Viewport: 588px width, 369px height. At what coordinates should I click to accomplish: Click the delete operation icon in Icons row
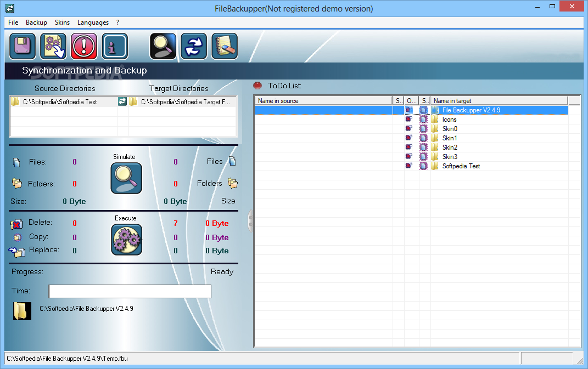(x=409, y=119)
